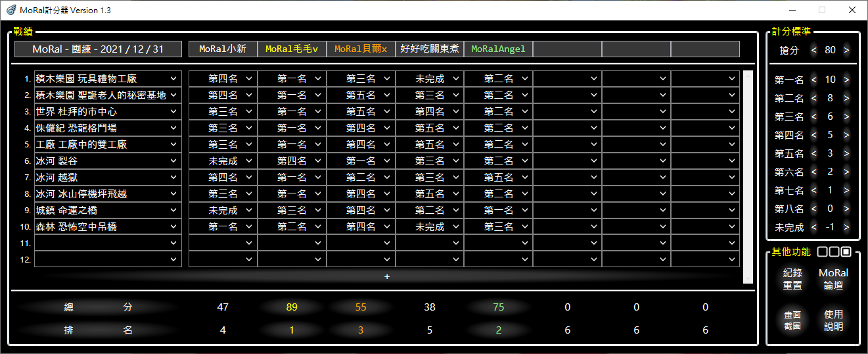Click total score 75 for MoRalAngel

pos(499,307)
